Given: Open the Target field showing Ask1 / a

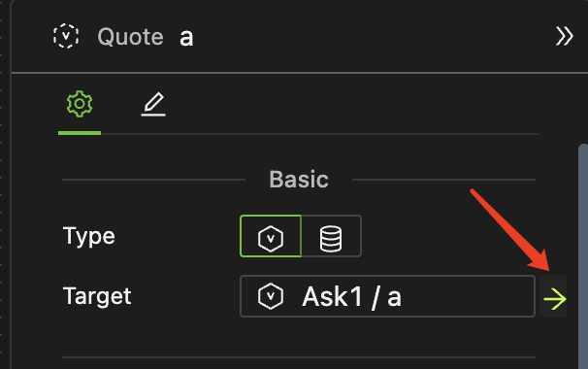Looking at the screenshot, I should point(387,296).
